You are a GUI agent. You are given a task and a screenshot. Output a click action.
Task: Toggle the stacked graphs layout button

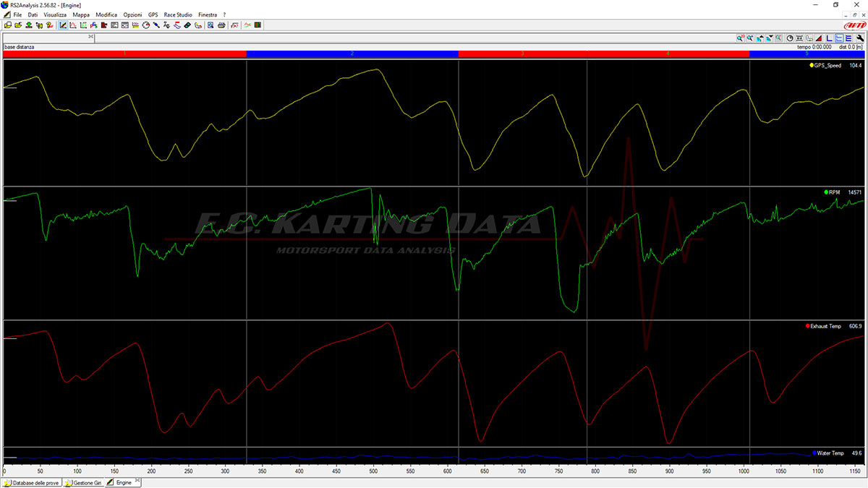tap(839, 38)
